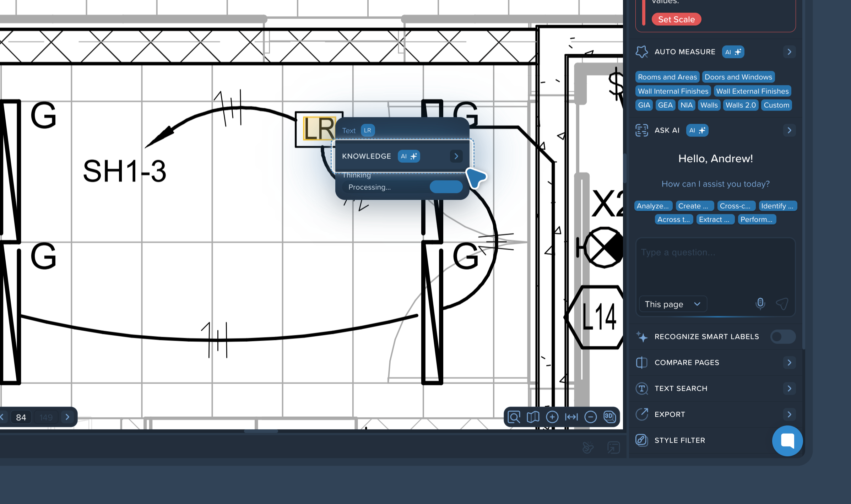Click the zoom-to-area magnifier icon
Image resolution: width=851 pixels, height=504 pixels.
(514, 417)
